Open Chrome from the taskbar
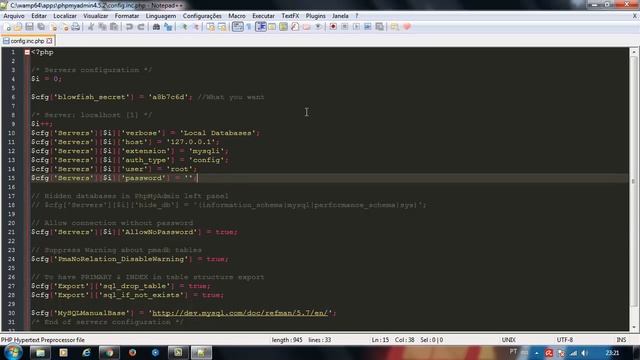Image resolution: width=640 pixels, height=360 pixels. 109,353
